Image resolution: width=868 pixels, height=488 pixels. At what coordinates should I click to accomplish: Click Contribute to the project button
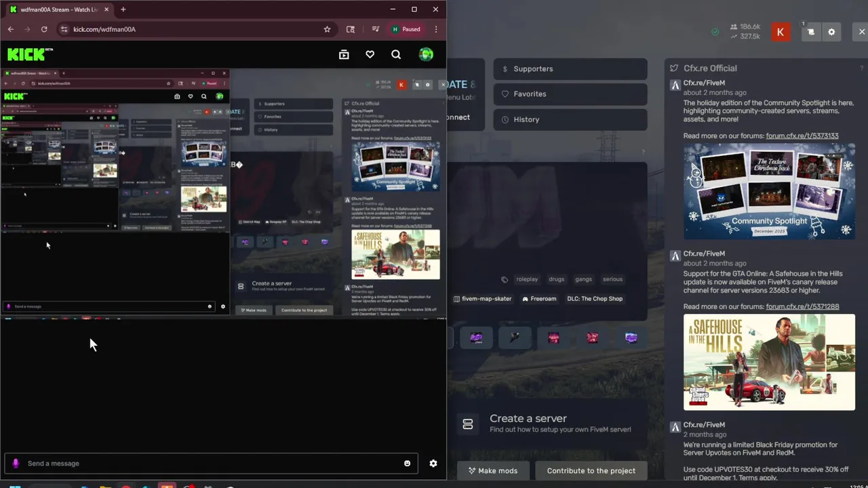(x=591, y=470)
